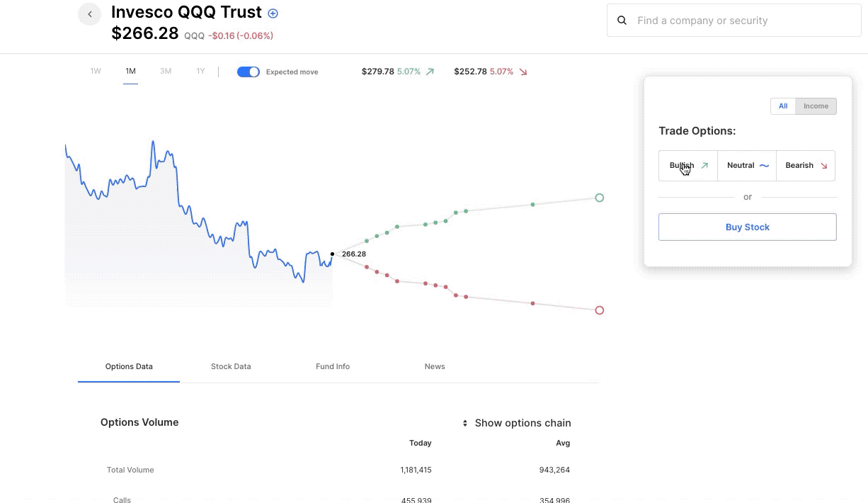This screenshot has width=868, height=503.
Task: Select the Neutral trade option with wave icon
Action: coord(746,165)
